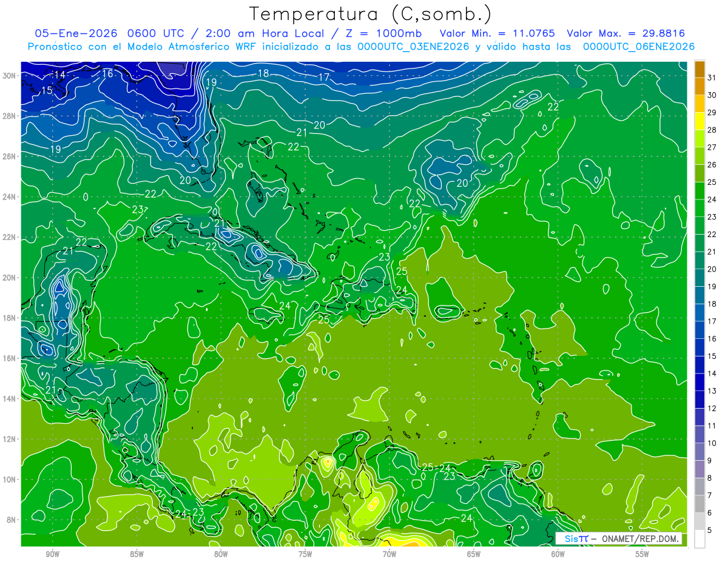Click the 70W longitude axis label

[x=389, y=554]
